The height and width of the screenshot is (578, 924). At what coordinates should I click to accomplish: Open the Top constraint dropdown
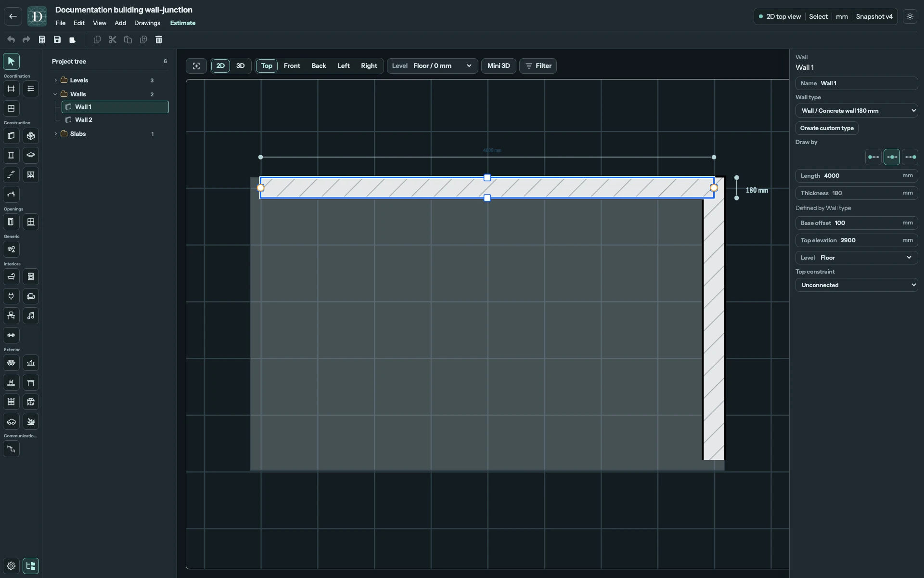[857, 285]
